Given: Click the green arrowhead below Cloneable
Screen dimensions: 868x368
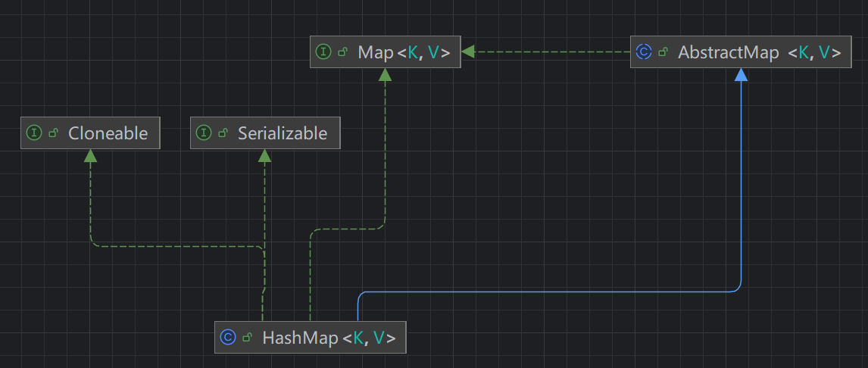Looking at the screenshot, I should [x=90, y=155].
